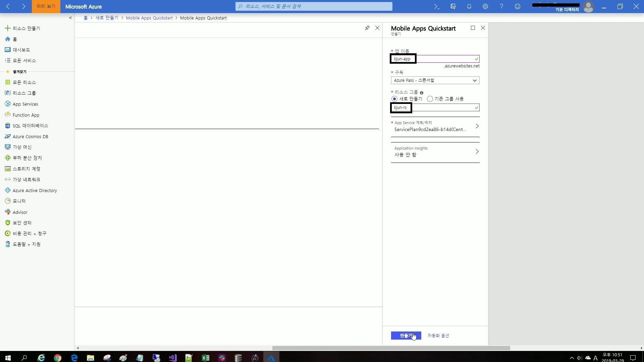Viewport: 644px width, 362px height.
Task: Expand Application Insights setting
Action: tap(435, 152)
